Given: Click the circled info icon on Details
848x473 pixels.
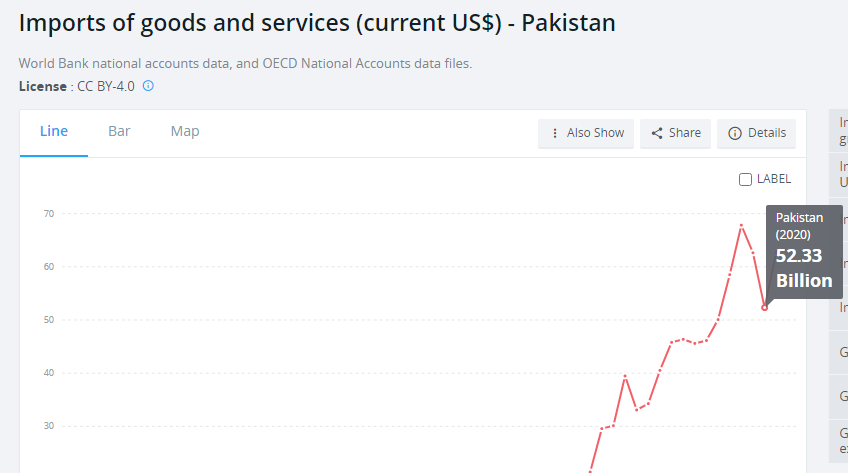Looking at the screenshot, I should (x=734, y=133).
